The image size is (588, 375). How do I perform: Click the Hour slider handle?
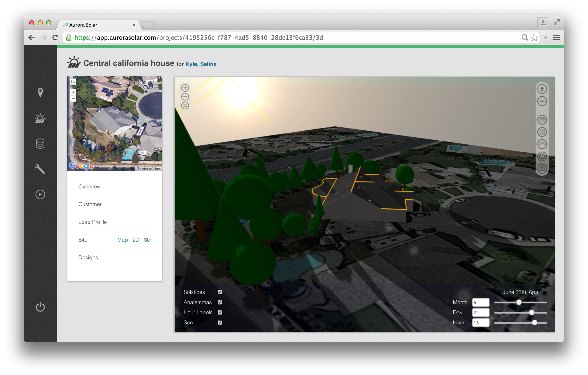point(535,323)
